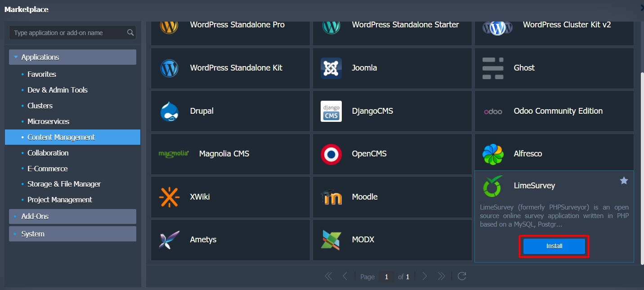Click the WordPress Standalone Starter logo icon
This screenshot has height=290, width=644.
pyautogui.click(x=331, y=27)
